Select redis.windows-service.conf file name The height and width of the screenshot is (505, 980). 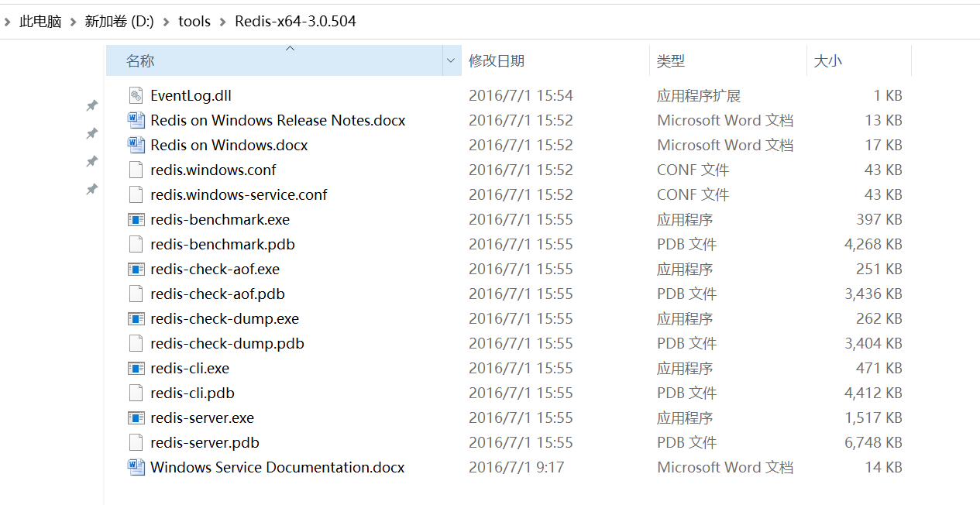[239, 194]
